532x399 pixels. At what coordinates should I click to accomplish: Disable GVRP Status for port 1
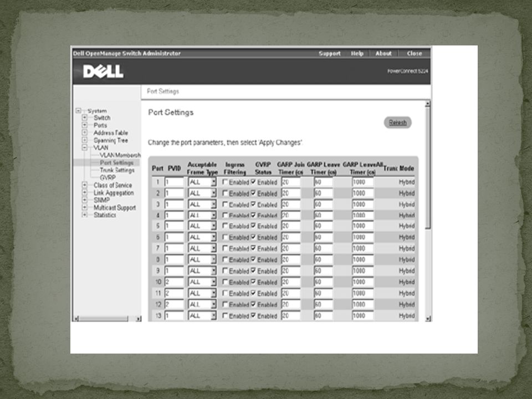click(x=253, y=182)
